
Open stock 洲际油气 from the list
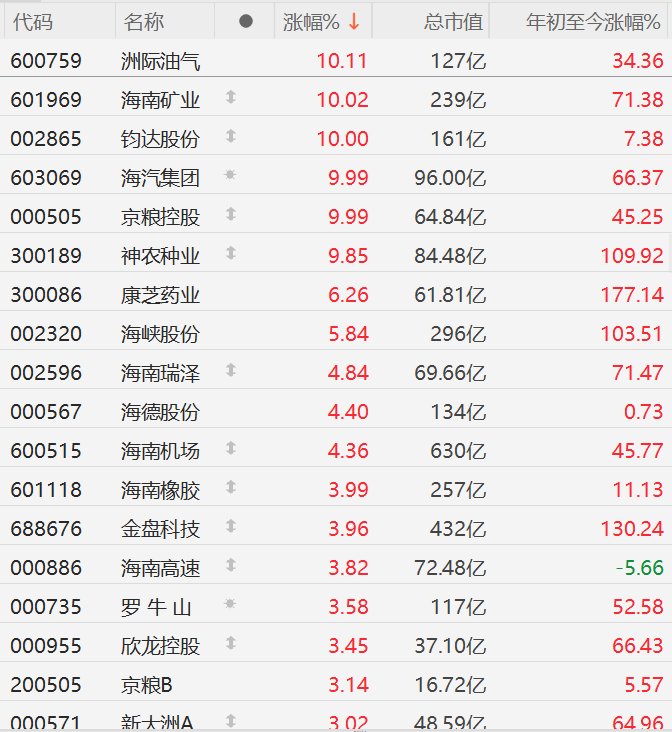(160, 60)
